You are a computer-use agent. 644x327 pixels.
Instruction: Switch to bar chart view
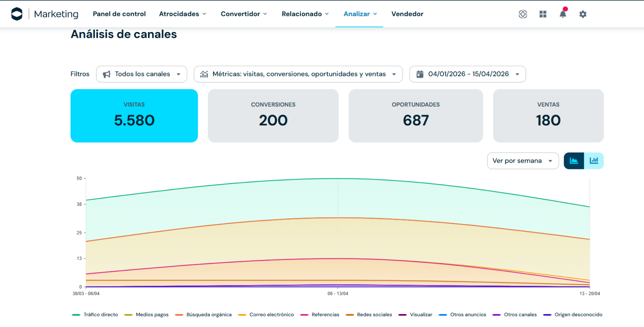tap(594, 161)
